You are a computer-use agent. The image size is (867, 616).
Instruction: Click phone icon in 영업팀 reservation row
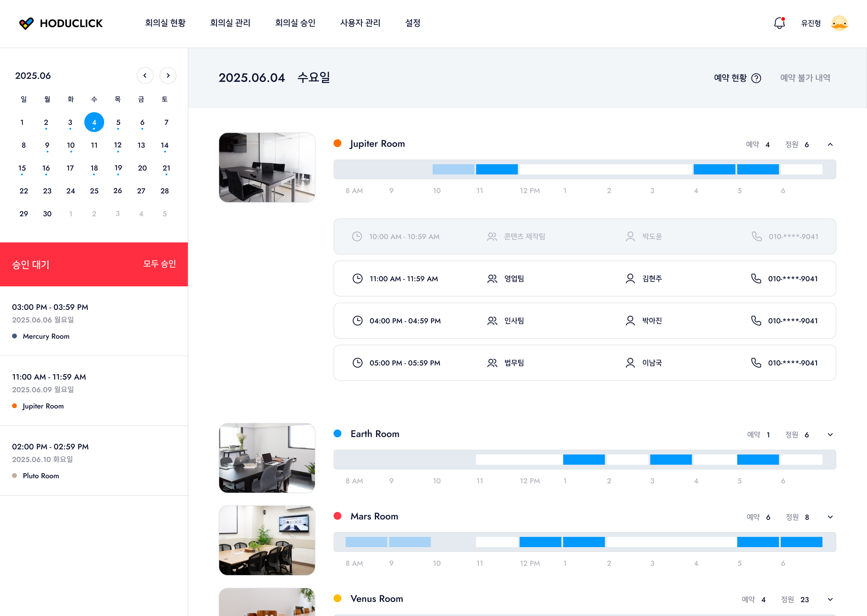(756, 279)
